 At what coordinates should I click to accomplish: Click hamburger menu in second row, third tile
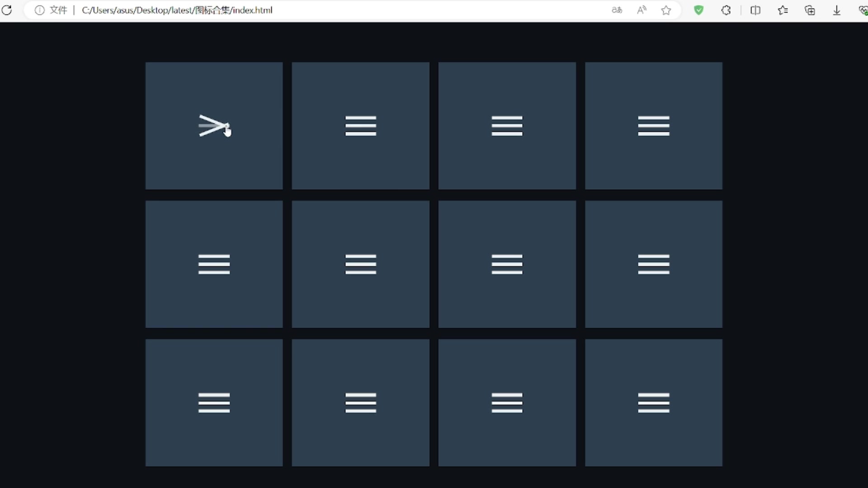(x=507, y=264)
